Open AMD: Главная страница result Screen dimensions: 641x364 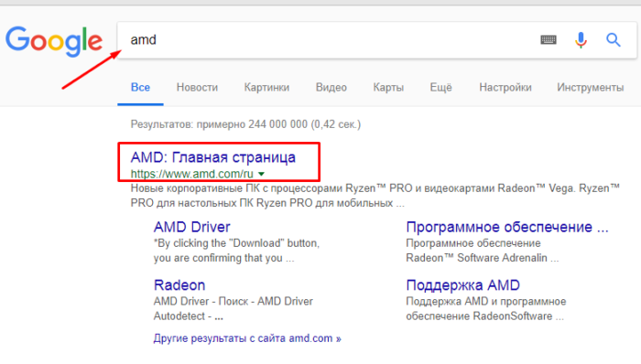click(x=213, y=157)
